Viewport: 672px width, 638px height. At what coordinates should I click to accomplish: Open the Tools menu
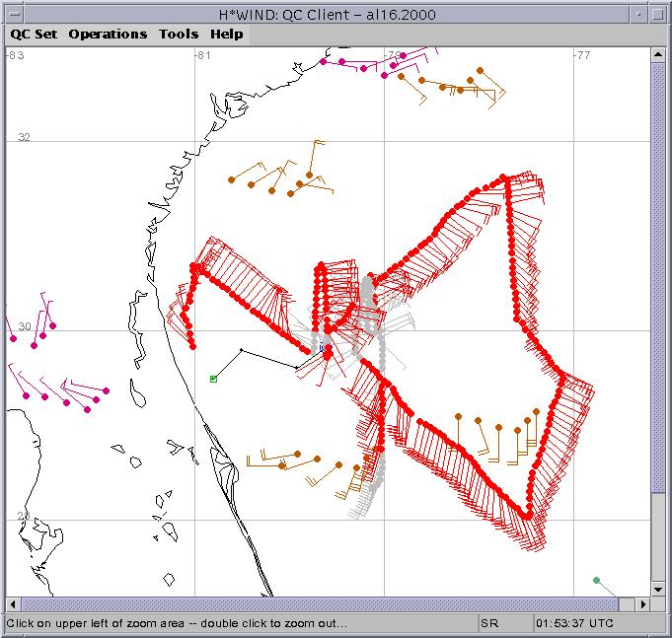(179, 34)
